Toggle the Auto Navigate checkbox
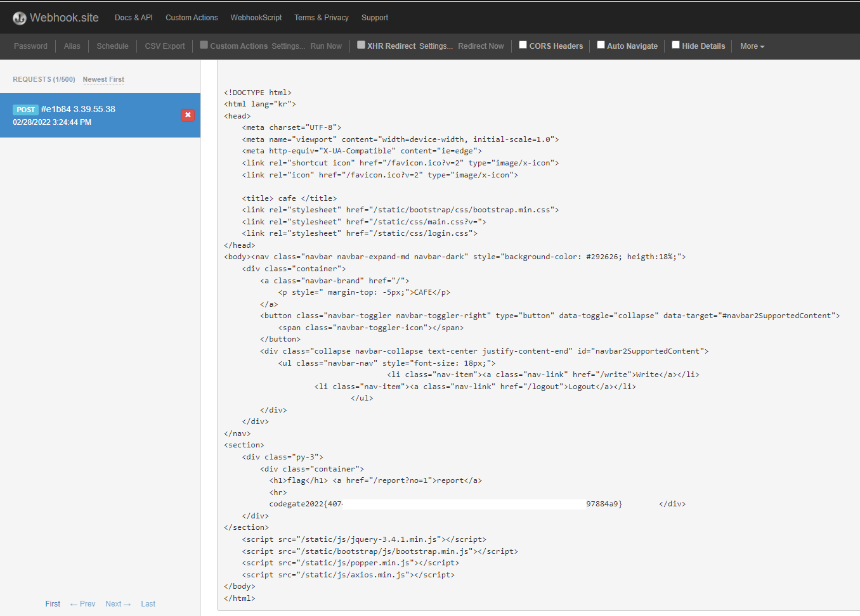 coord(601,45)
